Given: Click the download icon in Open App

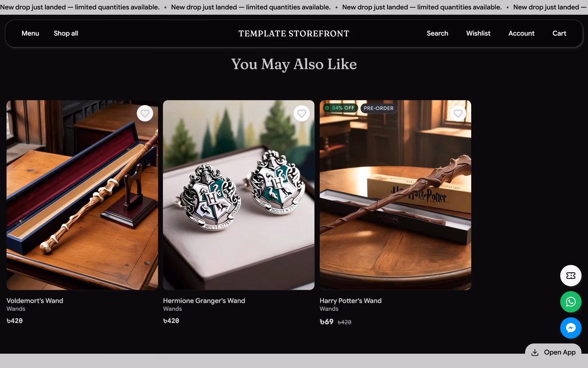Looking at the screenshot, I should [x=535, y=352].
